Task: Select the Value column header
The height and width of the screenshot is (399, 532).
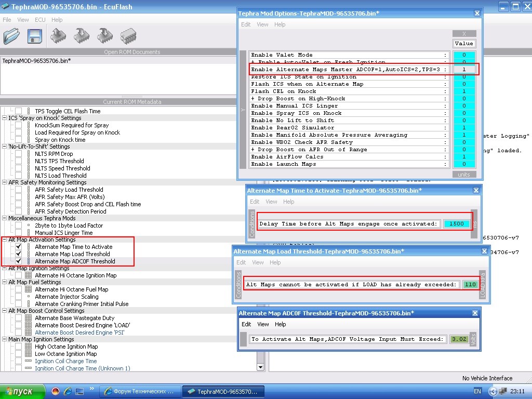Action: tap(464, 44)
